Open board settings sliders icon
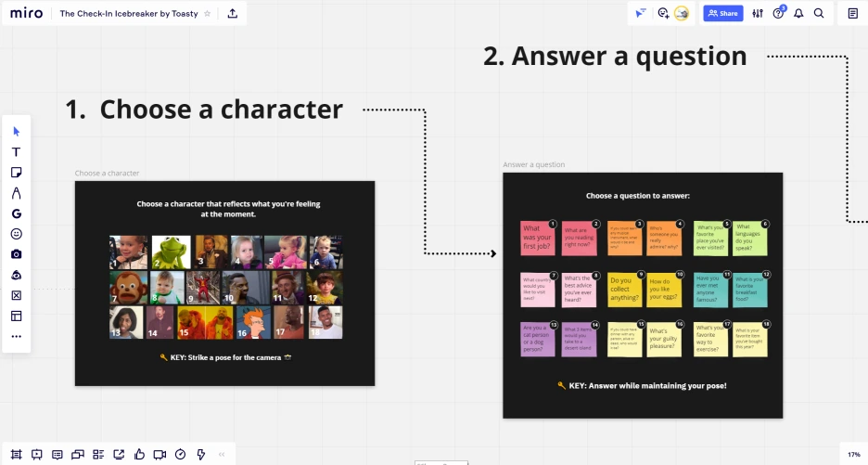868x465 pixels. tap(758, 13)
